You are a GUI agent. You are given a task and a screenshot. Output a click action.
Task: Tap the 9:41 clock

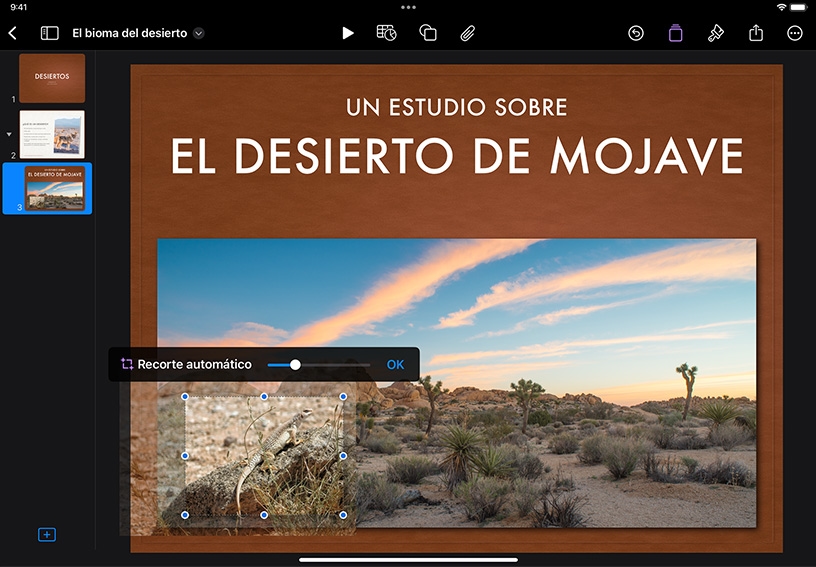(18, 7)
